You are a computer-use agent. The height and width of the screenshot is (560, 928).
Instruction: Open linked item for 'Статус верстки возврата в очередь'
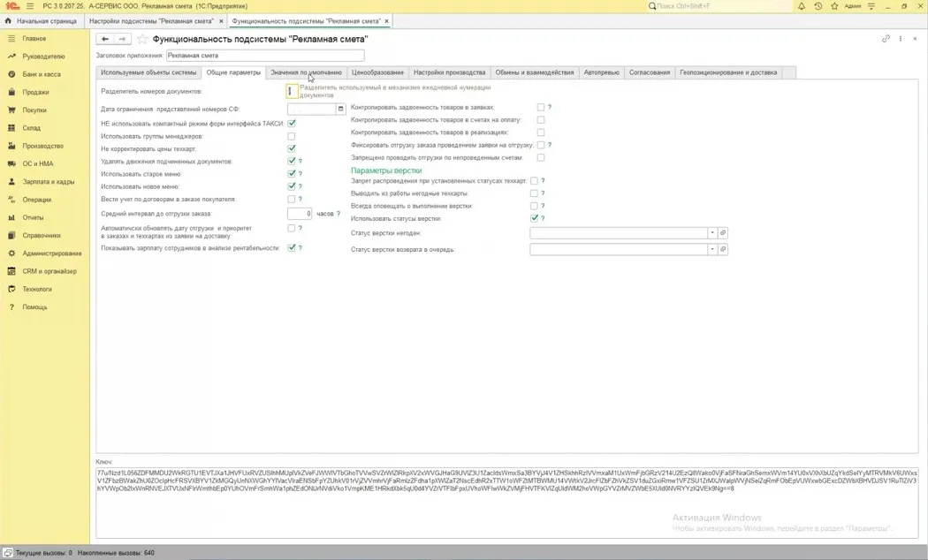click(723, 250)
